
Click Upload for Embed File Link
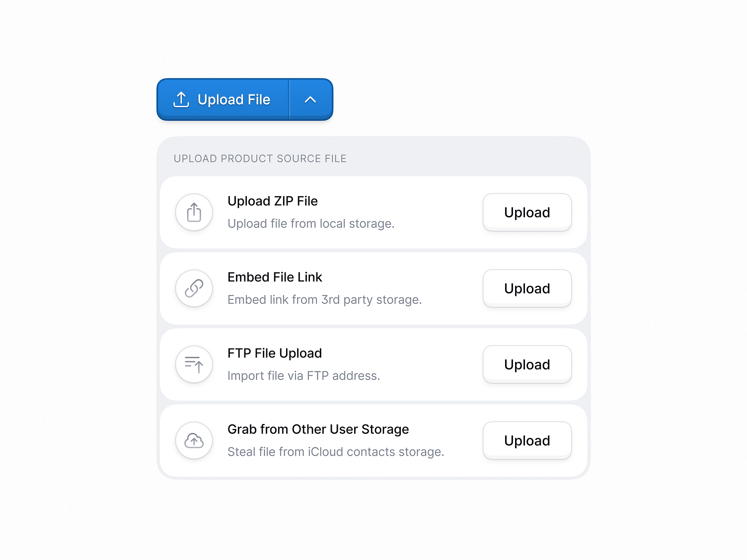[x=526, y=288]
